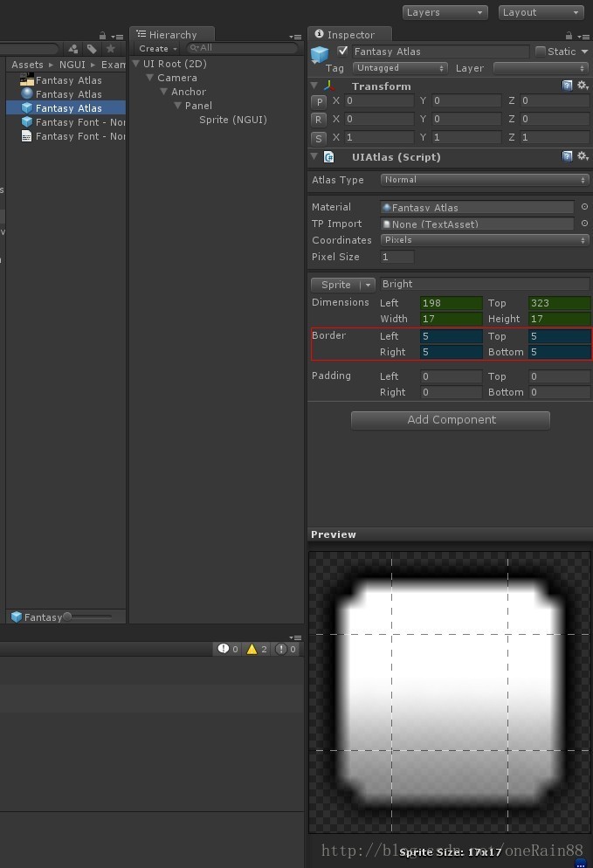This screenshot has width=593, height=868.
Task: Collapse the Transform component foldout
Action: click(x=314, y=86)
